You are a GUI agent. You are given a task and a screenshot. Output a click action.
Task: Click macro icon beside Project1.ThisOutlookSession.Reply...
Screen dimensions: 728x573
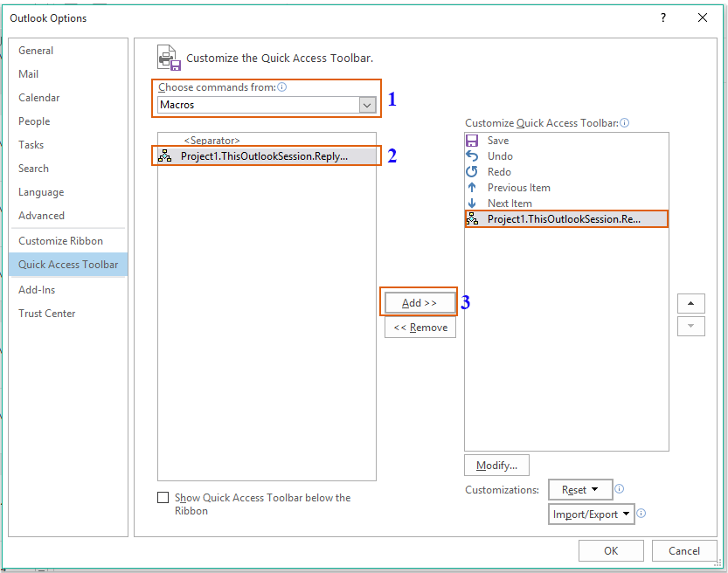[x=165, y=155]
